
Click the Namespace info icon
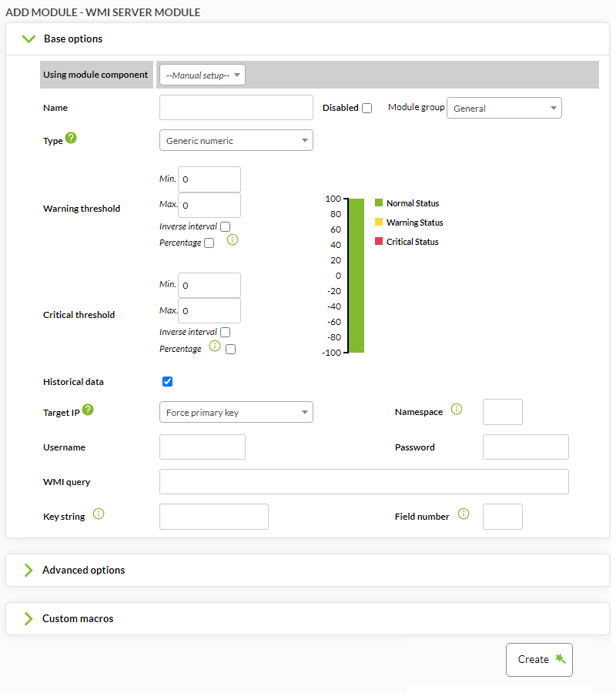click(457, 410)
